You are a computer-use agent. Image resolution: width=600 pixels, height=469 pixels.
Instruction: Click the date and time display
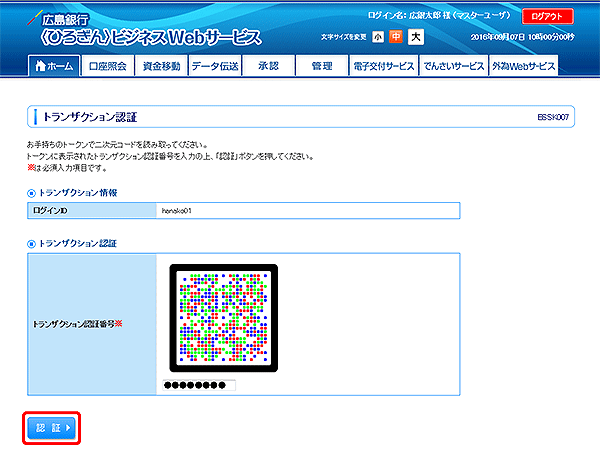point(522,37)
